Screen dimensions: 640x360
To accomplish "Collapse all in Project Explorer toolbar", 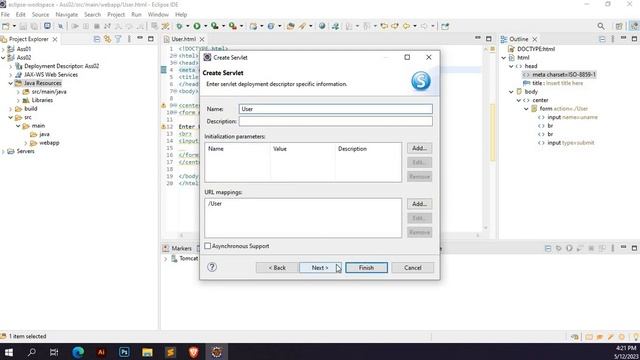I will click(97, 39).
